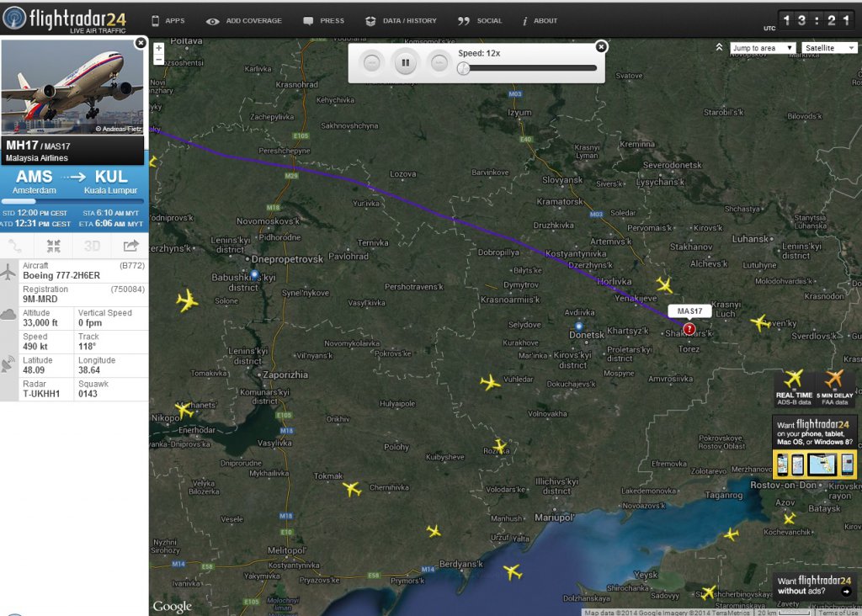Pause the flight playback
The width and height of the screenshot is (862, 616).
coord(405,62)
